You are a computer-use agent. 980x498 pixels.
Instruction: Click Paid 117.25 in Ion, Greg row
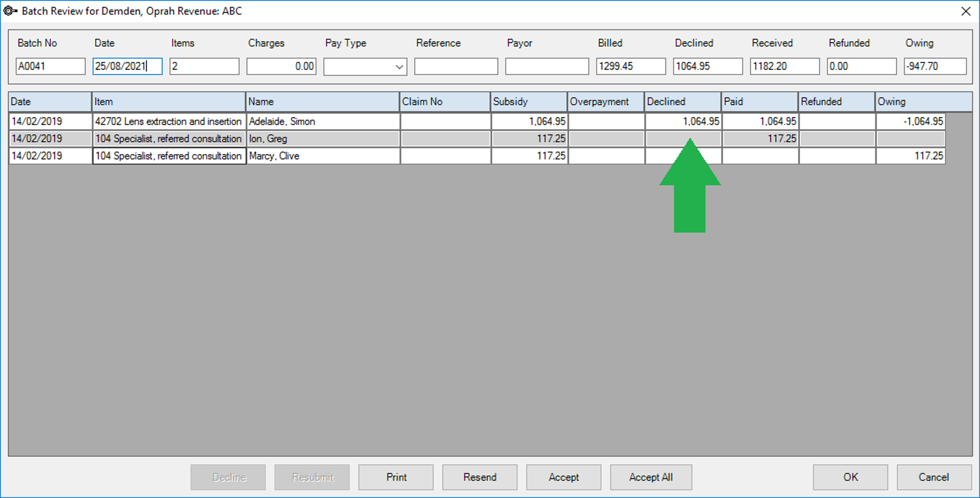760,139
